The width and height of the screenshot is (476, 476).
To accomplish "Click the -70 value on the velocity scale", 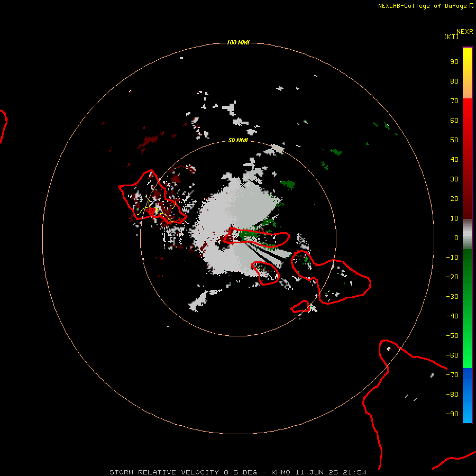I will tap(452, 375).
